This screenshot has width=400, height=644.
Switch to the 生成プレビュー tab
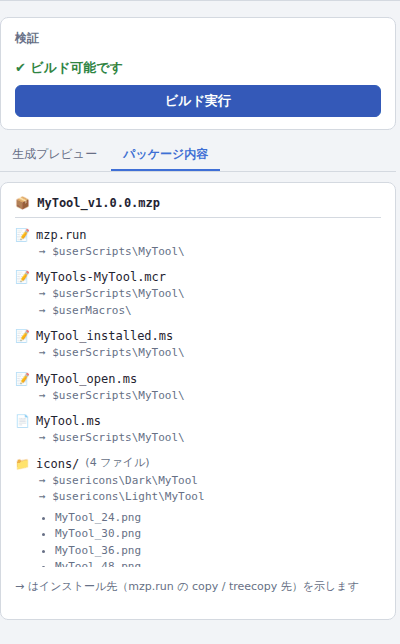pyautogui.click(x=55, y=154)
